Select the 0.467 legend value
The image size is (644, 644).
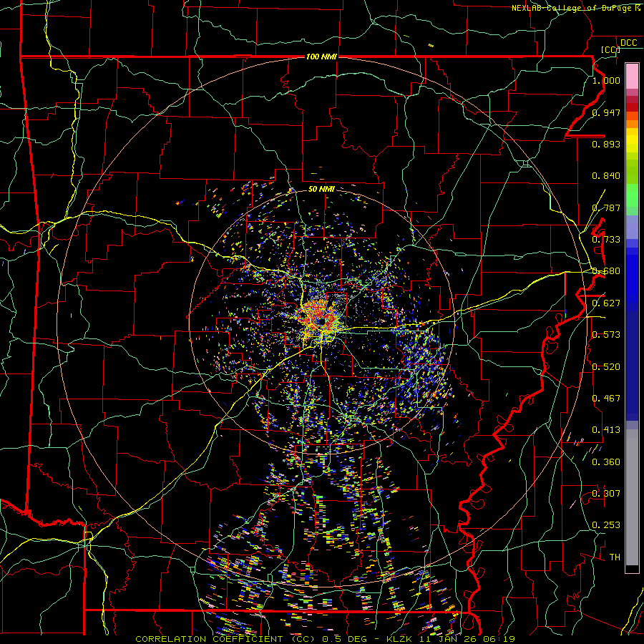606,399
